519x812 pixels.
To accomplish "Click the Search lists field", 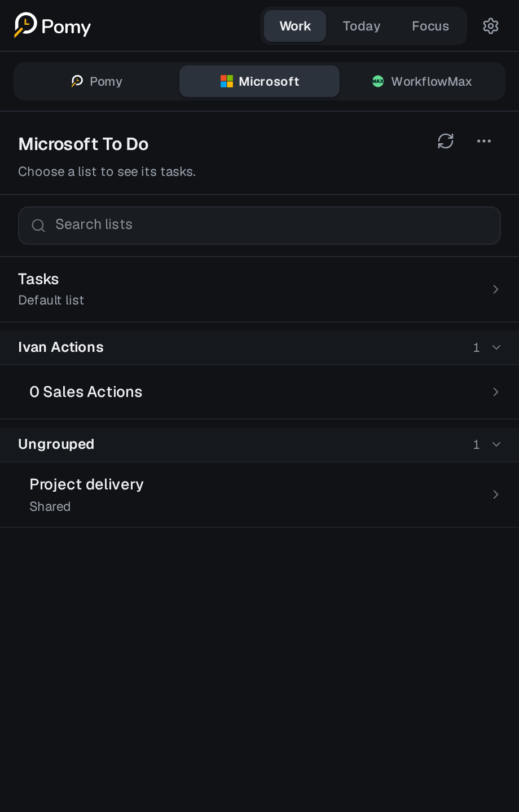I will pyautogui.click(x=259, y=226).
